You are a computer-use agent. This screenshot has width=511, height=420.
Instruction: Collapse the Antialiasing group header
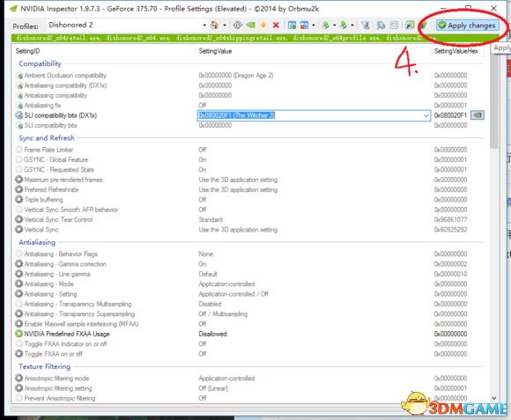pos(37,242)
